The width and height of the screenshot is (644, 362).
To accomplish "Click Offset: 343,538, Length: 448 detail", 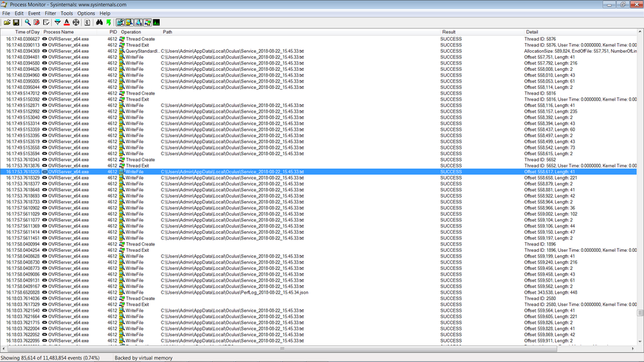I will point(551,292).
